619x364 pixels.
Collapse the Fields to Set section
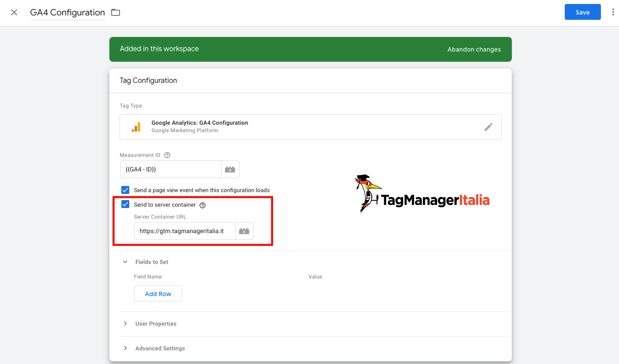[x=125, y=262]
